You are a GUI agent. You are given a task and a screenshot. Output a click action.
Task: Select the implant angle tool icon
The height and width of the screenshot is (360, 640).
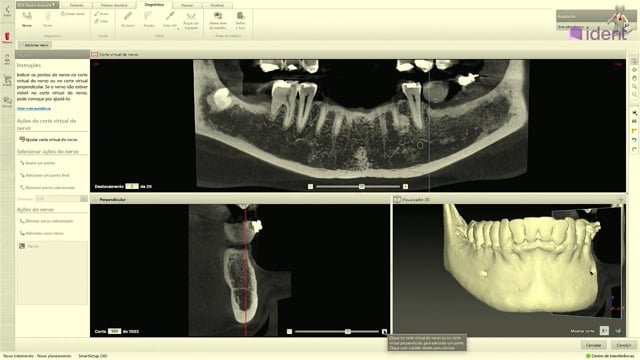[x=191, y=16]
